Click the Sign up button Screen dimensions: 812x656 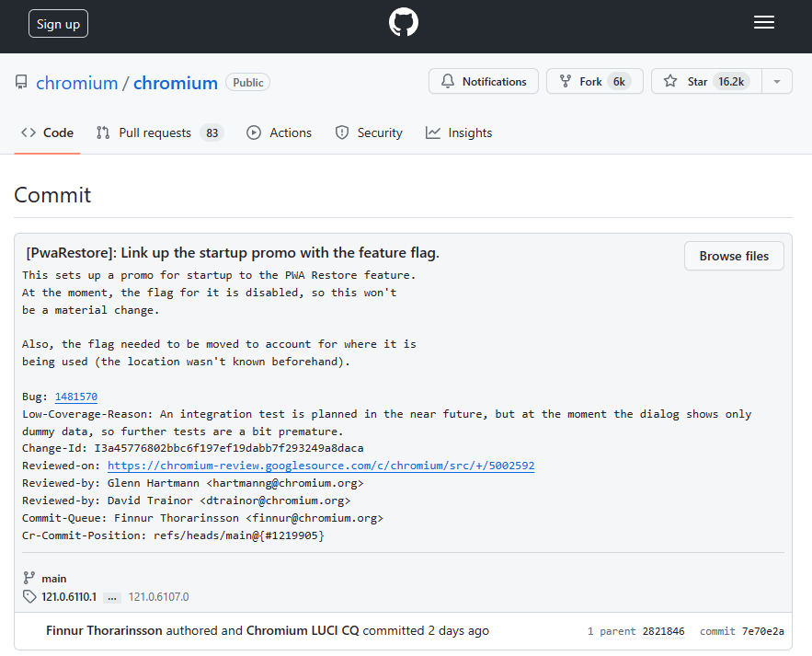(58, 24)
